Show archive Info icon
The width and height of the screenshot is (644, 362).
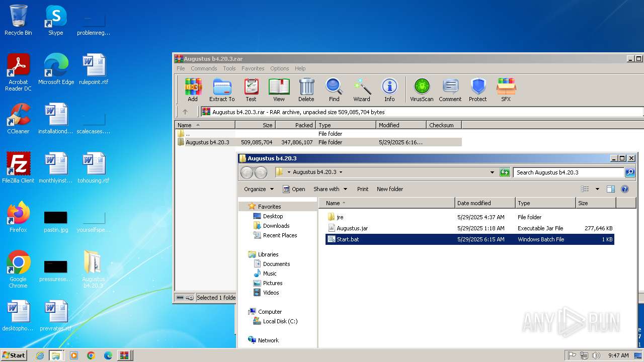point(389,90)
